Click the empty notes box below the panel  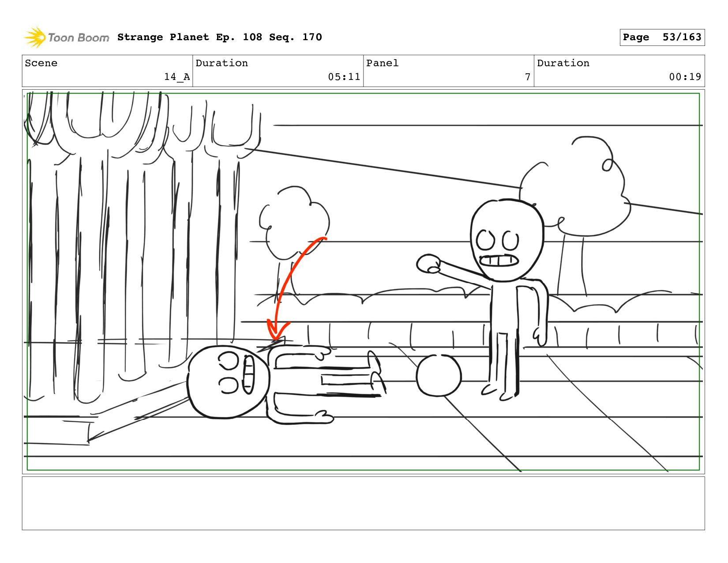pos(364,503)
